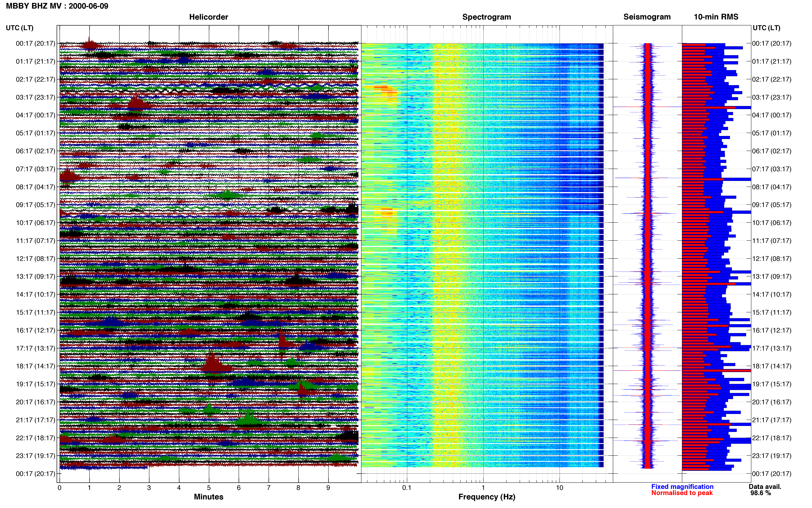Click the 'Seismogram' panel heading
Image resolution: width=812 pixels, height=508 pixels.
coord(647,17)
